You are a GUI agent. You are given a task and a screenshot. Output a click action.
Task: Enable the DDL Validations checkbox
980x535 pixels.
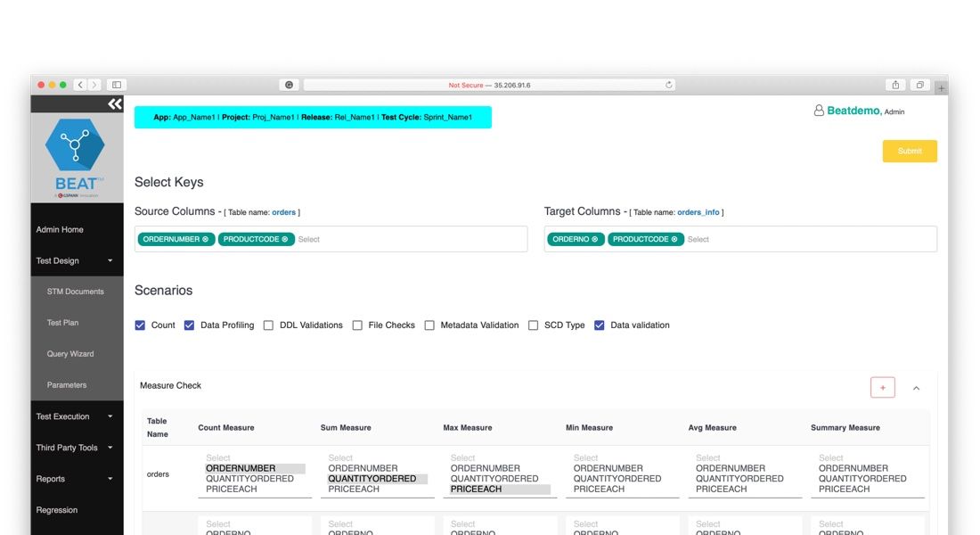(268, 325)
